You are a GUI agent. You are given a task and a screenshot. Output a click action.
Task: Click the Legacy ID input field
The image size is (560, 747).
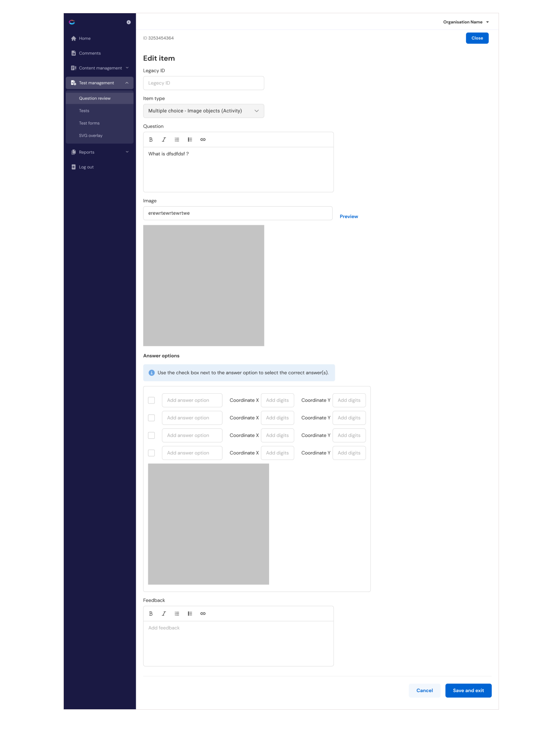[x=203, y=83]
